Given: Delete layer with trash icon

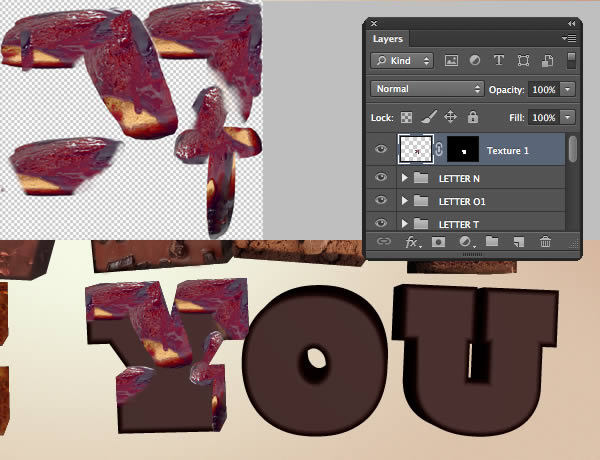Looking at the screenshot, I should click(x=545, y=241).
